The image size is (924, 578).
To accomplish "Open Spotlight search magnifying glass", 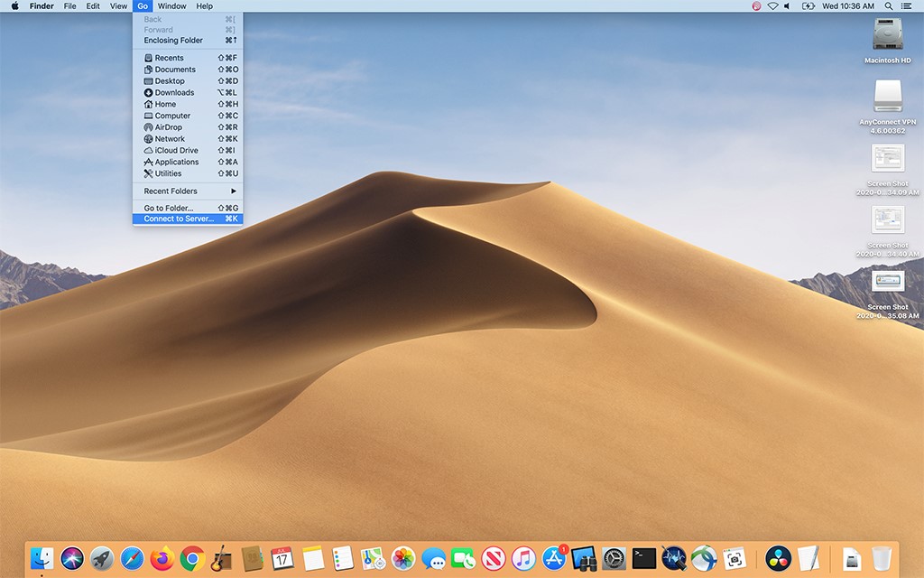I will click(x=889, y=6).
